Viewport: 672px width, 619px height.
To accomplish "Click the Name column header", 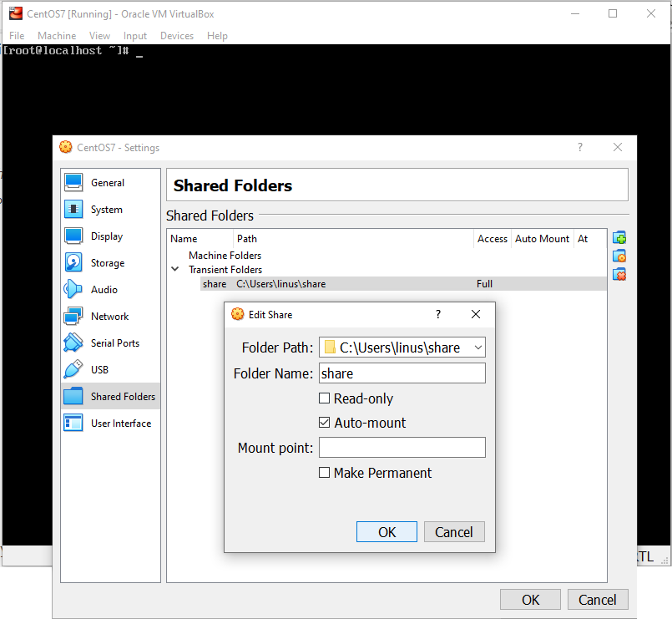I will [200, 239].
